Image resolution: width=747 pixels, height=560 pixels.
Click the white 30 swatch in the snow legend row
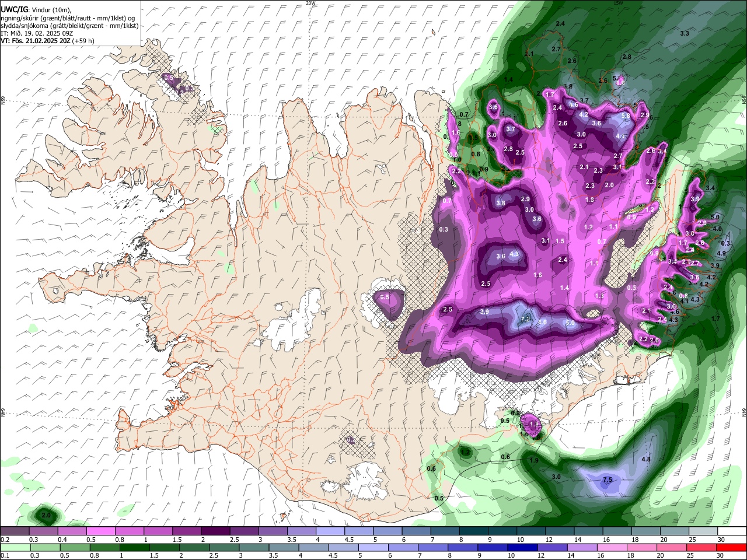click(731, 531)
